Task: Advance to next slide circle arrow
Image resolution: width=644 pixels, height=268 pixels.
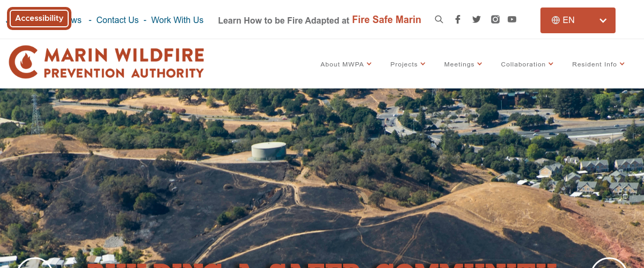Action: click(x=609, y=263)
